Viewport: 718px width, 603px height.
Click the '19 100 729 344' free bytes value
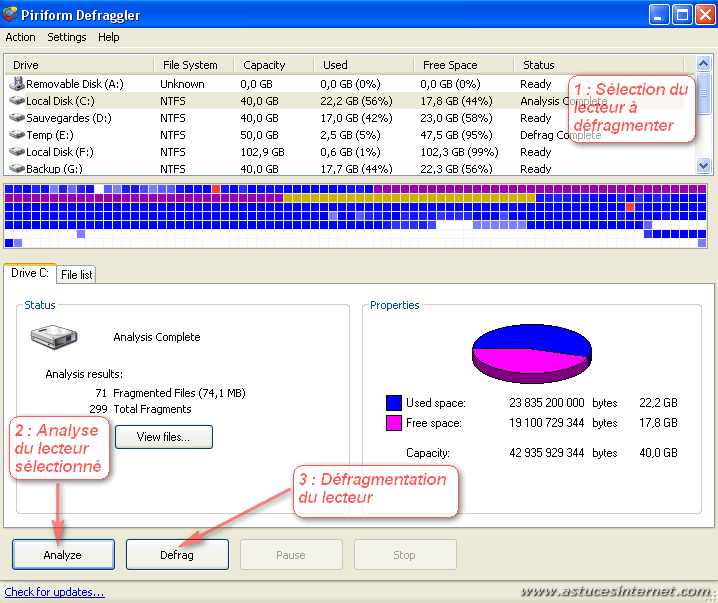[547, 423]
